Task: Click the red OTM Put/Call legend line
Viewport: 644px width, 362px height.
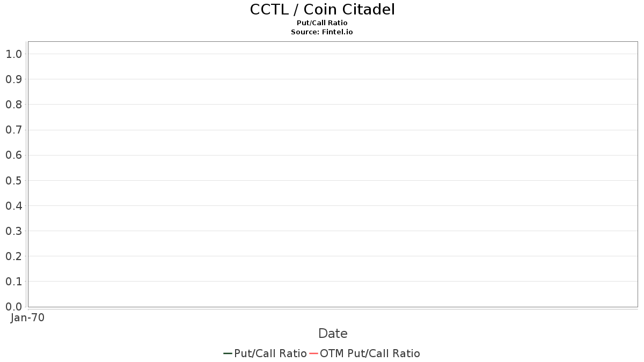Action: coord(314,353)
